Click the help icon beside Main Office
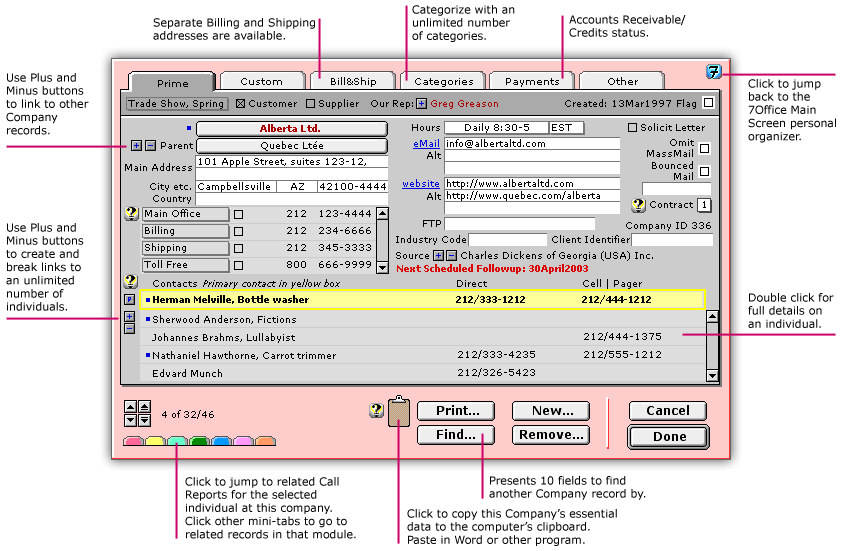This screenshot has height=551, width=844. pos(131,214)
